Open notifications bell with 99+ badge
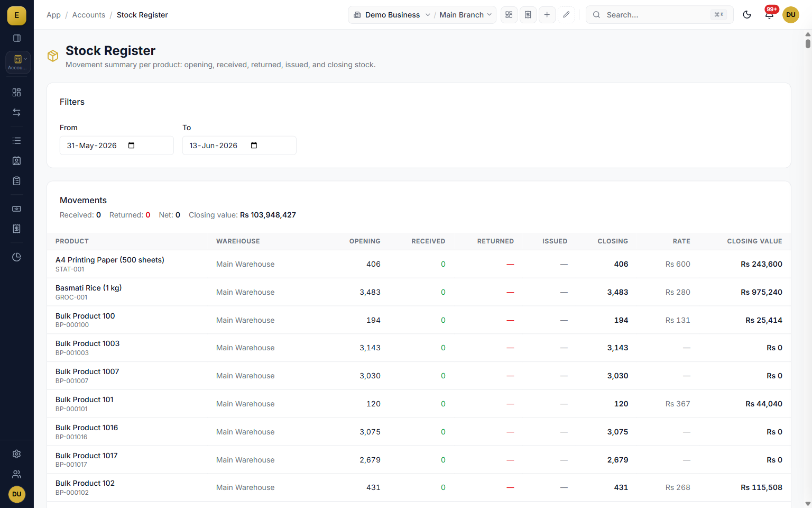Viewport: 812px width, 508px height. (769, 15)
